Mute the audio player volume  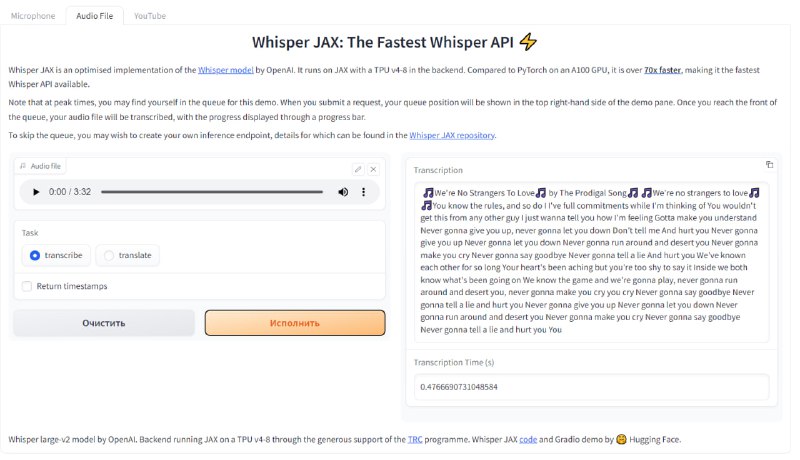(x=343, y=192)
